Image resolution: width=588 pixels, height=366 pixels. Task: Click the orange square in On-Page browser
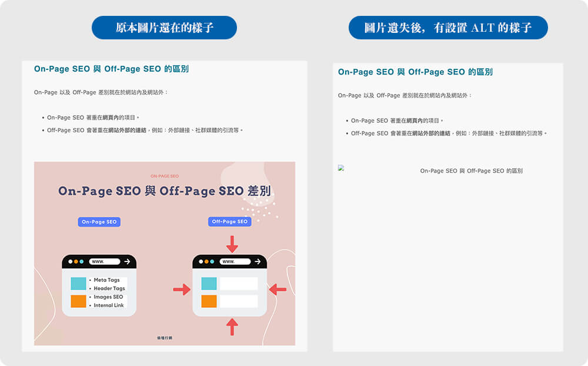coord(78,301)
